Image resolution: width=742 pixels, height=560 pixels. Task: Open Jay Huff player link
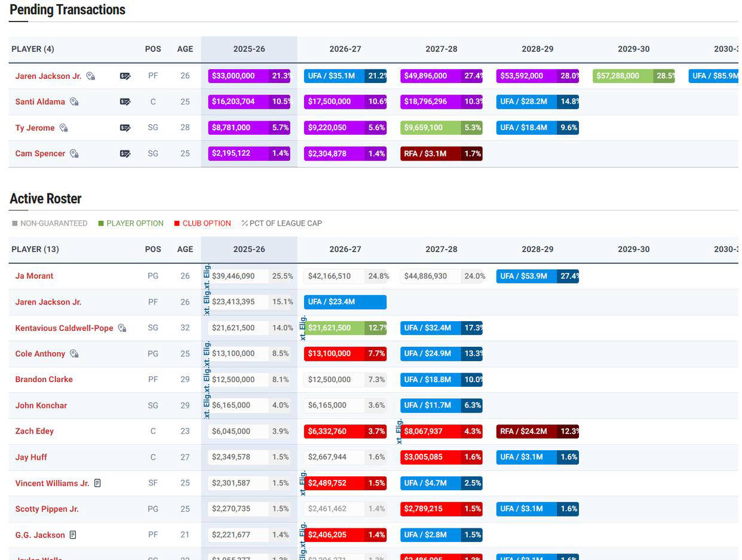[x=31, y=457]
